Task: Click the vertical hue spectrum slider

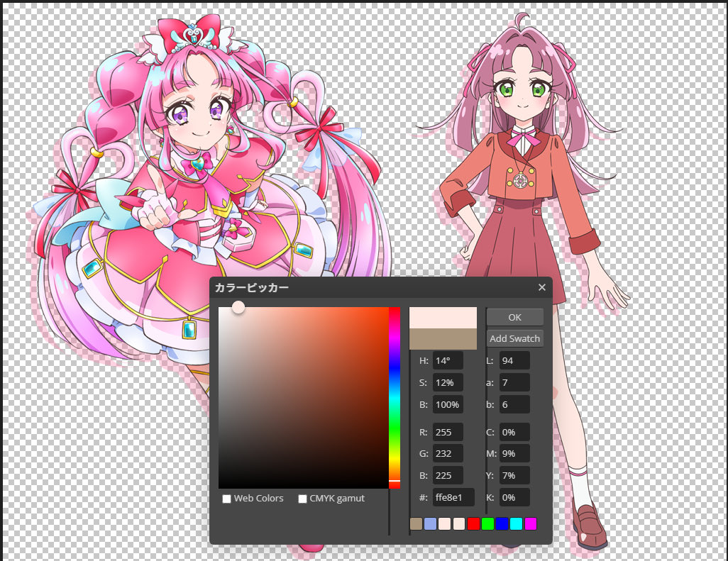Action: tap(395, 398)
